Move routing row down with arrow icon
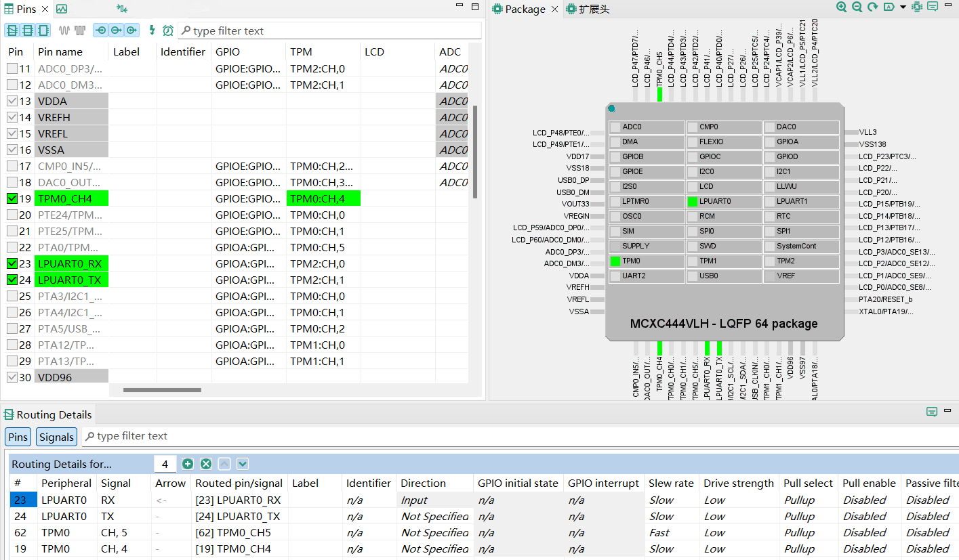This screenshot has height=560, width=959. (243, 464)
